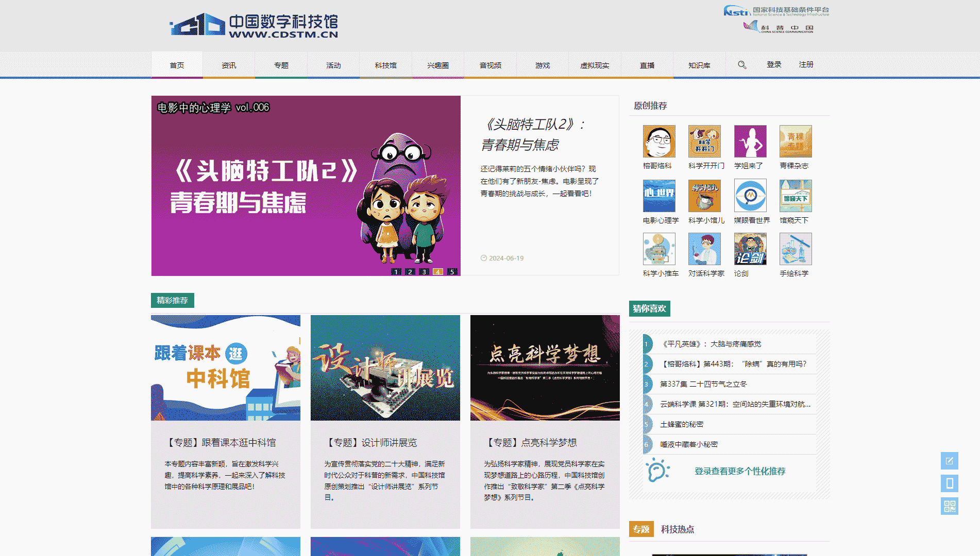This screenshot has width=980, height=556.
Task: Open 【榕哥烙科】第443期 除螨 recommendation
Action: point(733,364)
